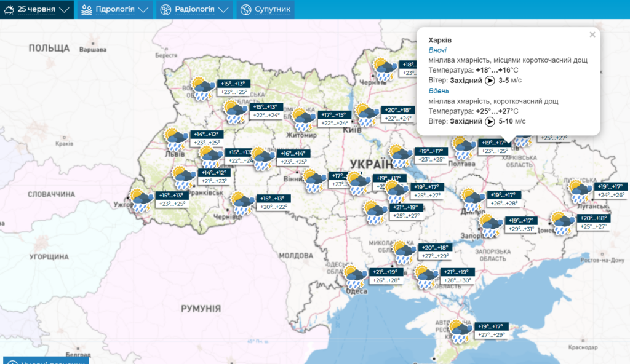This screenshot has height=364, width=630.
Task: Click the night wind direction arrow icon
Action: pyautogui.click(x=490, y=80)
